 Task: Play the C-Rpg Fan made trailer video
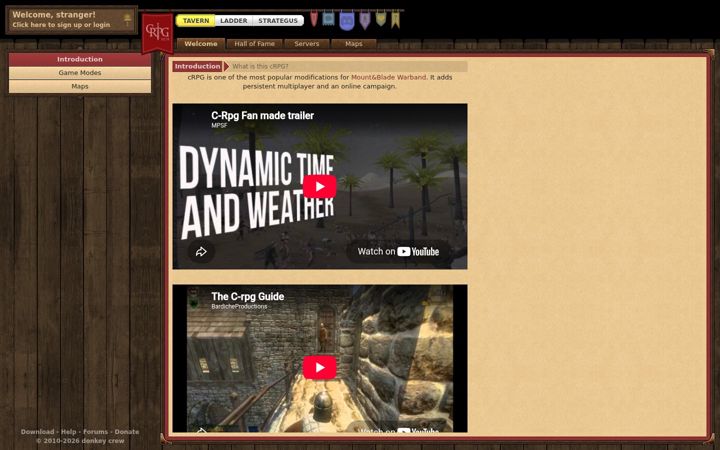tap(320, 186)
